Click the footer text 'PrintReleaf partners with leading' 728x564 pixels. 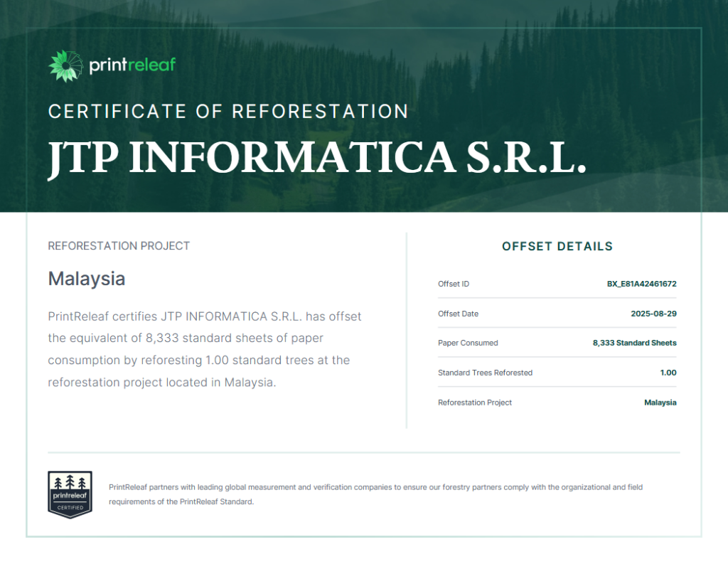[x=375, y=494]
